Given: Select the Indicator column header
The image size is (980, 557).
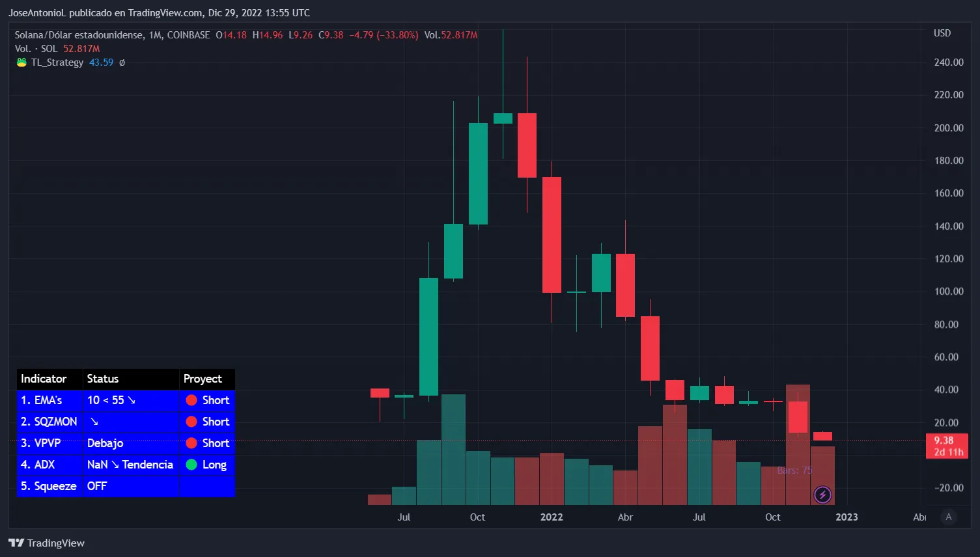Looking at the screenshot, I should tap(44, 379).
